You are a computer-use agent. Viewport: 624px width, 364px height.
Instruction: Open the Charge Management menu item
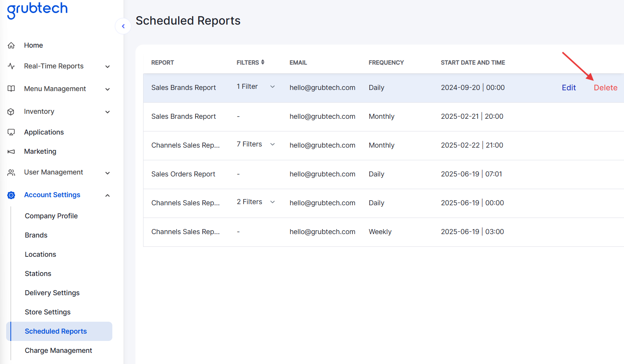pos(58,351)
